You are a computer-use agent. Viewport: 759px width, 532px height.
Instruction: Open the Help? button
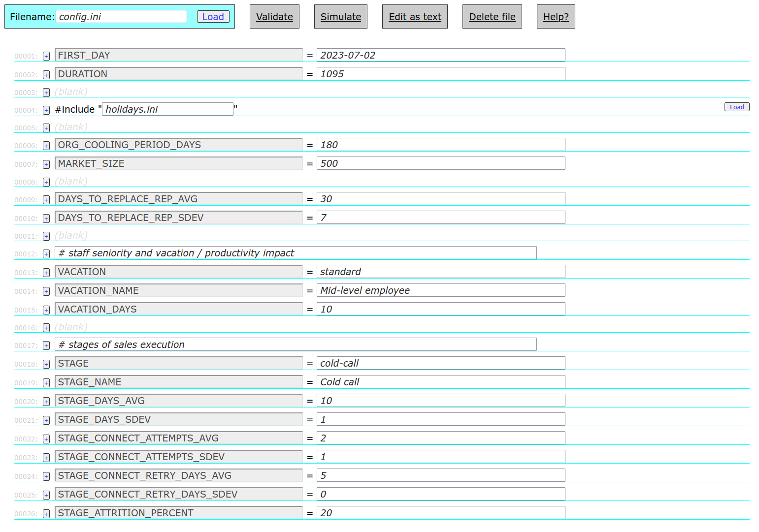pos(556,17)
